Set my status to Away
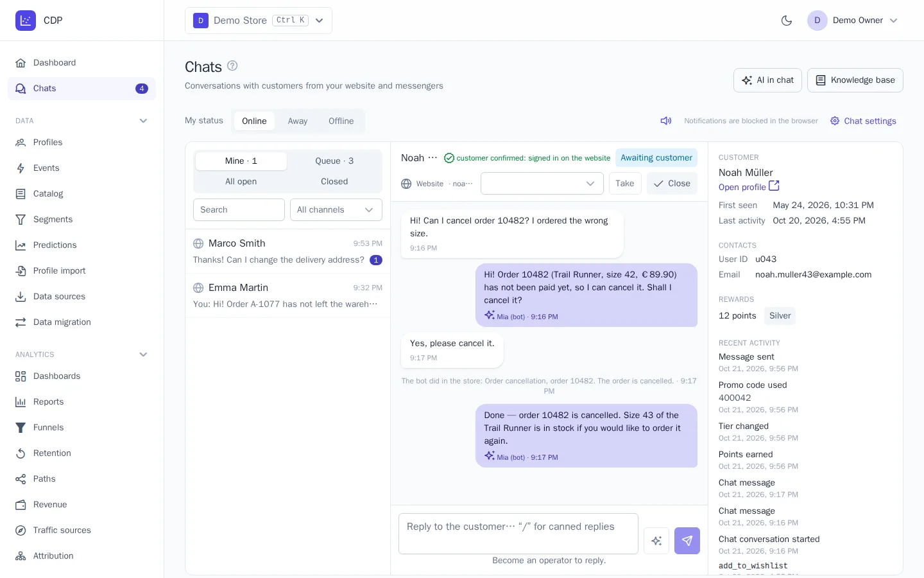924x578 pixels. click(x=298, y=121)
